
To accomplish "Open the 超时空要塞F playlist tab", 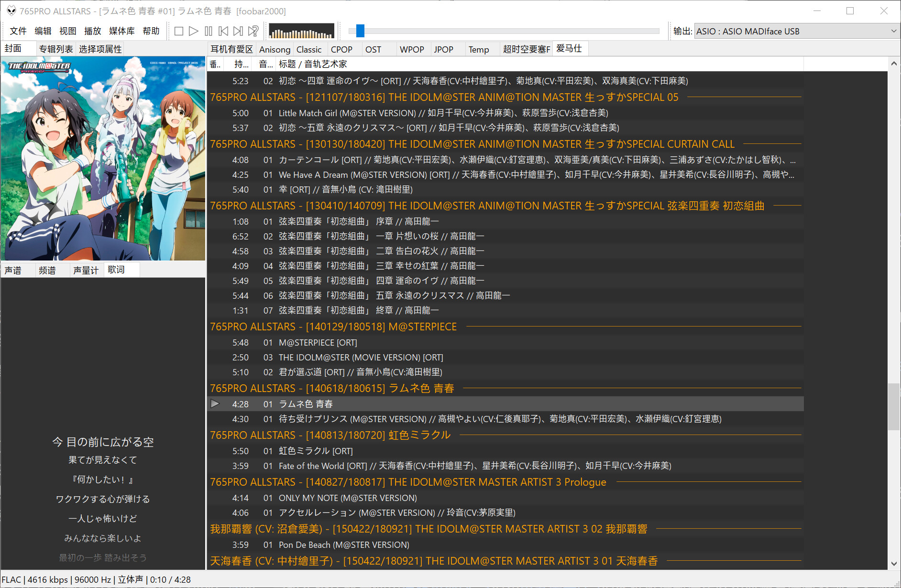I will 526,49.
